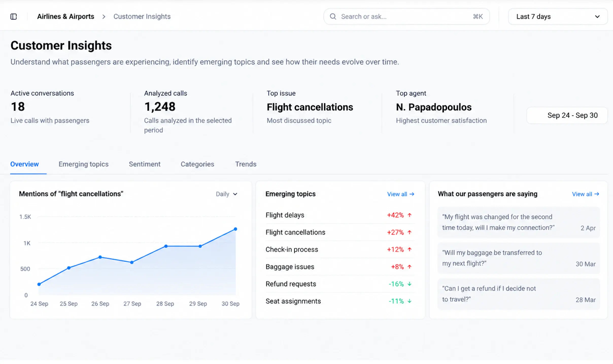Click the N. Papadopoulos top agent name
The image size is (613, 364).
point(434,107)
